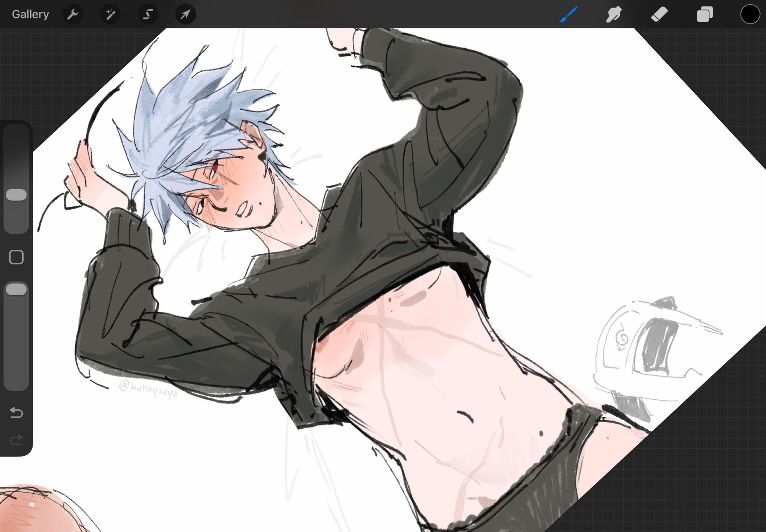Open the Layers panel
The image size is (766, 532).
pyautogui.click(x=704, y=15)
